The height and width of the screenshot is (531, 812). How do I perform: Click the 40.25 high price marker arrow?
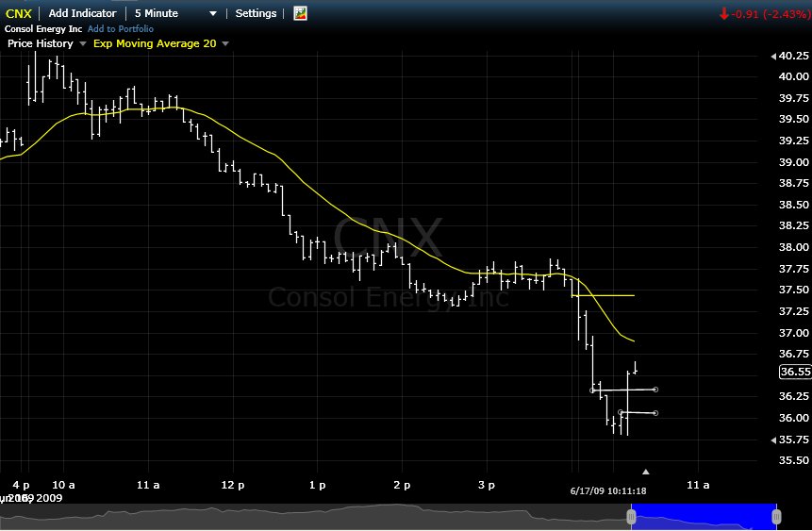click(773, 57)
